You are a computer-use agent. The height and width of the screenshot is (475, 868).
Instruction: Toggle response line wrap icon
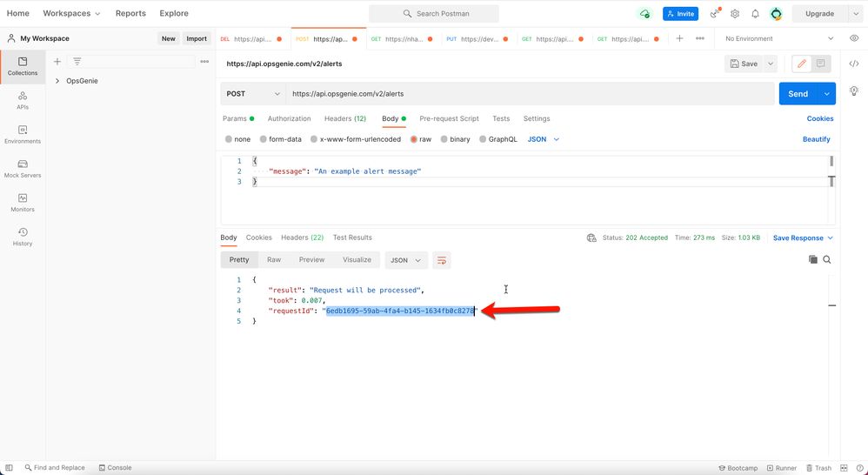[442, 260]
